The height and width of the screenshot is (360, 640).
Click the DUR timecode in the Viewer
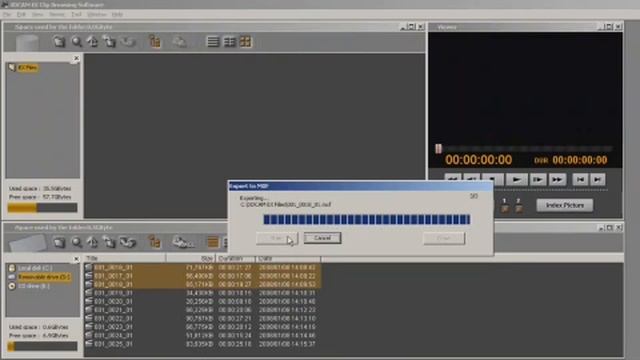pos(580,160)
